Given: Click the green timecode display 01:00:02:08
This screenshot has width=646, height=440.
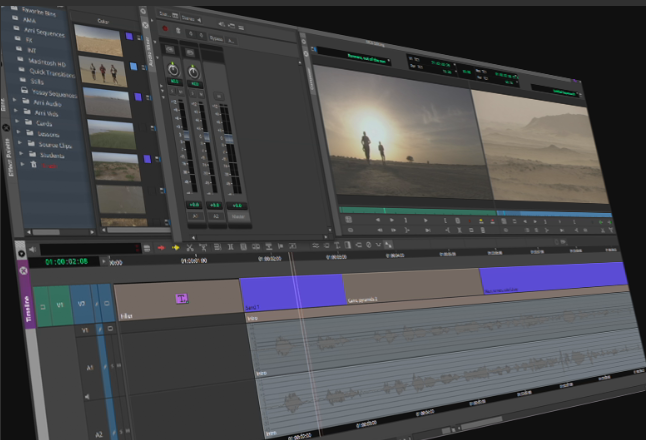Looking at the screenshot, I should coord(66,262).
